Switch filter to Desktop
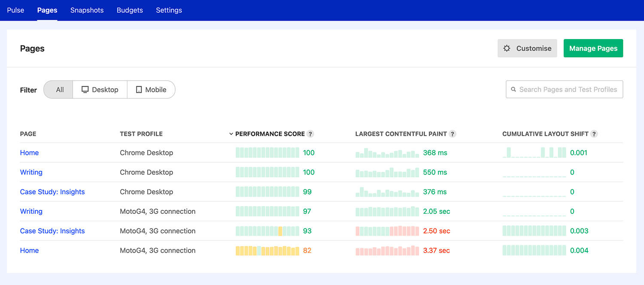The height and width of the screenshot is (285, 644). click(100, 89)
